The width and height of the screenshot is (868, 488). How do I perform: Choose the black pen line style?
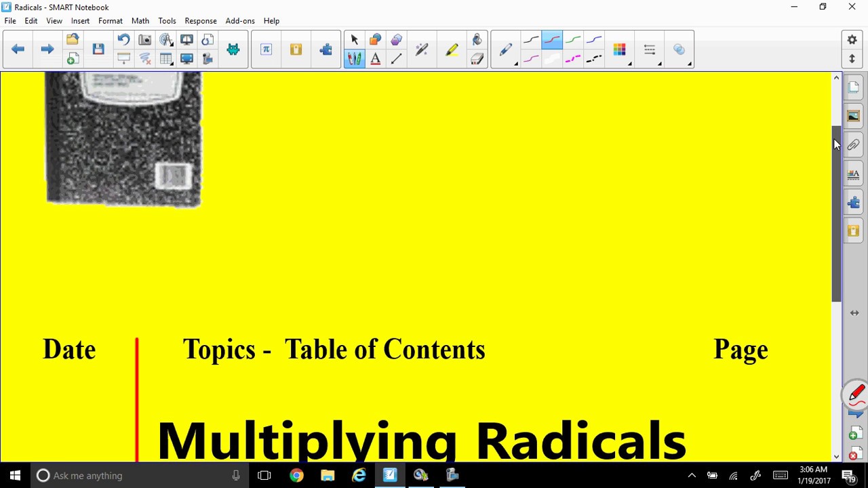pos(531,40)
